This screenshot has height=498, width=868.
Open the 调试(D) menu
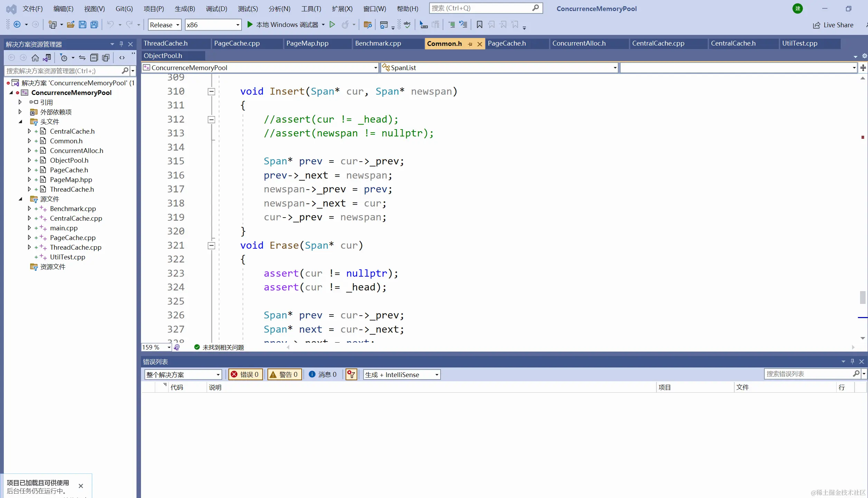click(216, 9)
